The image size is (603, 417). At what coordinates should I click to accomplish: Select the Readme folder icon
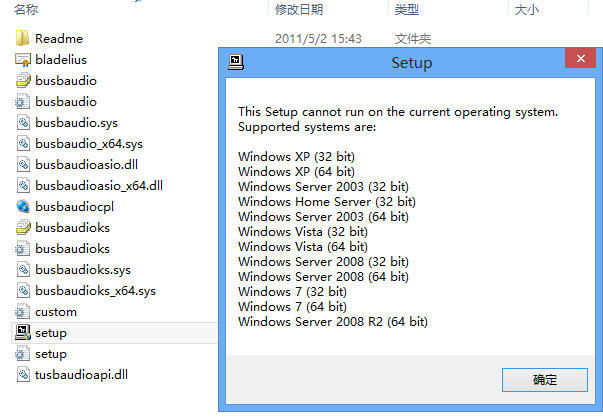(x=22, y=38)
